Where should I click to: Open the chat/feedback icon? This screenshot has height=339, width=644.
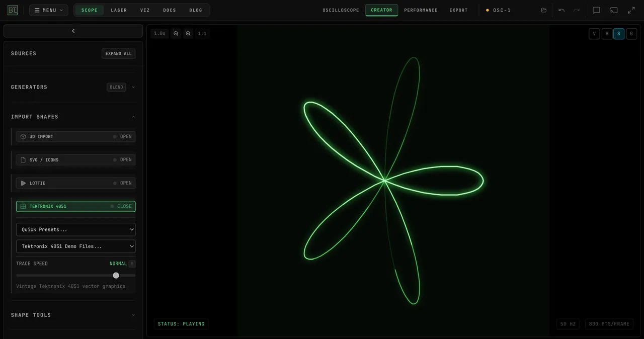597,10
